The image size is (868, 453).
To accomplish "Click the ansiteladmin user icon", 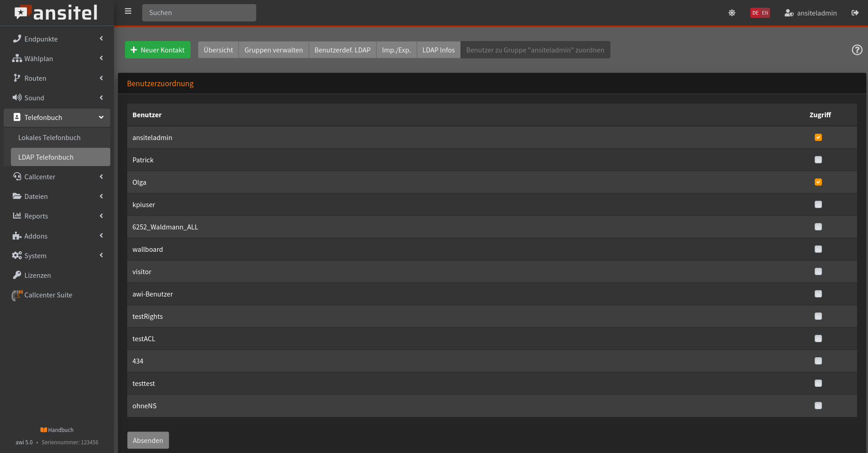I will pos(789,13).
